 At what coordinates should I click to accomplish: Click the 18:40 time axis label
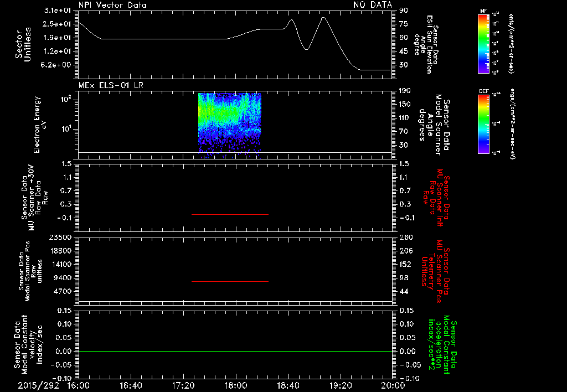[x=288, y=385]
